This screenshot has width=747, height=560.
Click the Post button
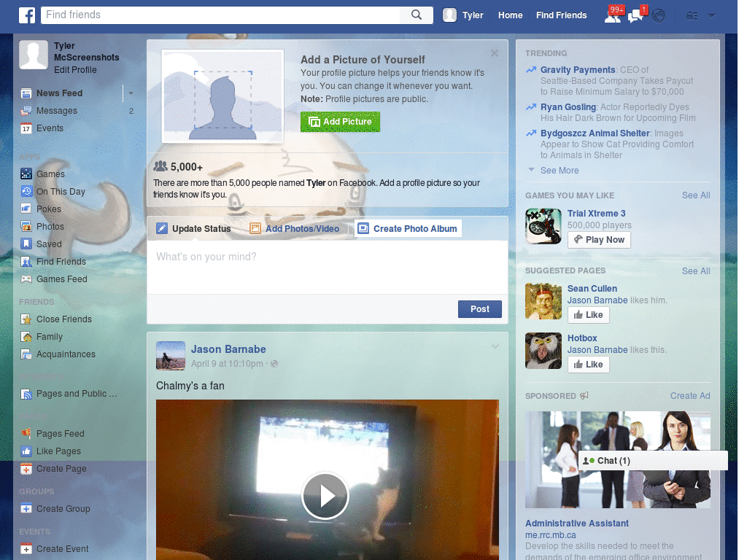click(x=480, y=309)
